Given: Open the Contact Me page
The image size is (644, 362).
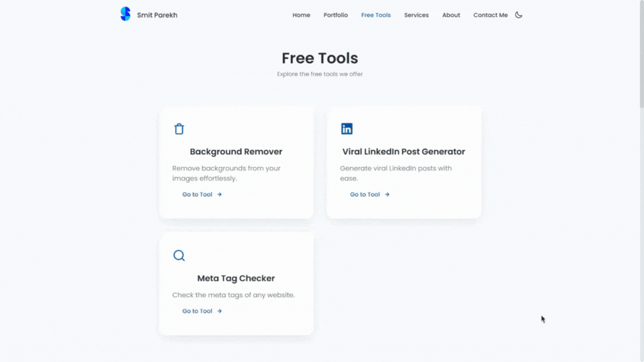Looking at the screenshot, I should [490, 15].
